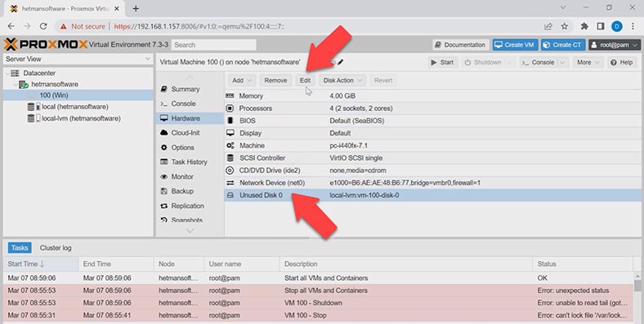The width and height of the screenshot is (644, 324).
Task: Click the Help button
Action: (x=622, y=62)
